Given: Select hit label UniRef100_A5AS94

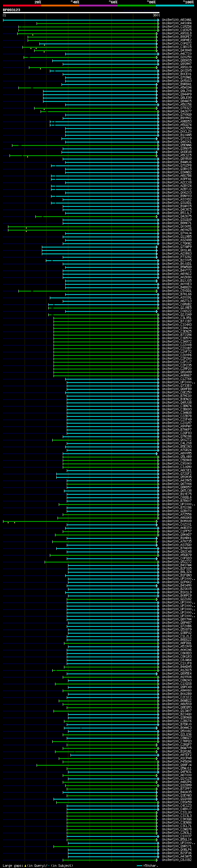Looking at the screenshot, I should pyautogui.click(x=176, y=88).
